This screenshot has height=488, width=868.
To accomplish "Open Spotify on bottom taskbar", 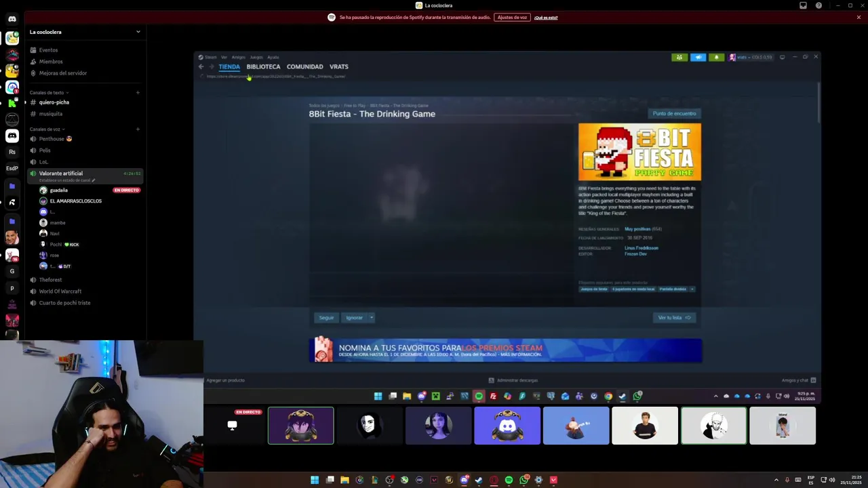I will (x=509, y=480).
